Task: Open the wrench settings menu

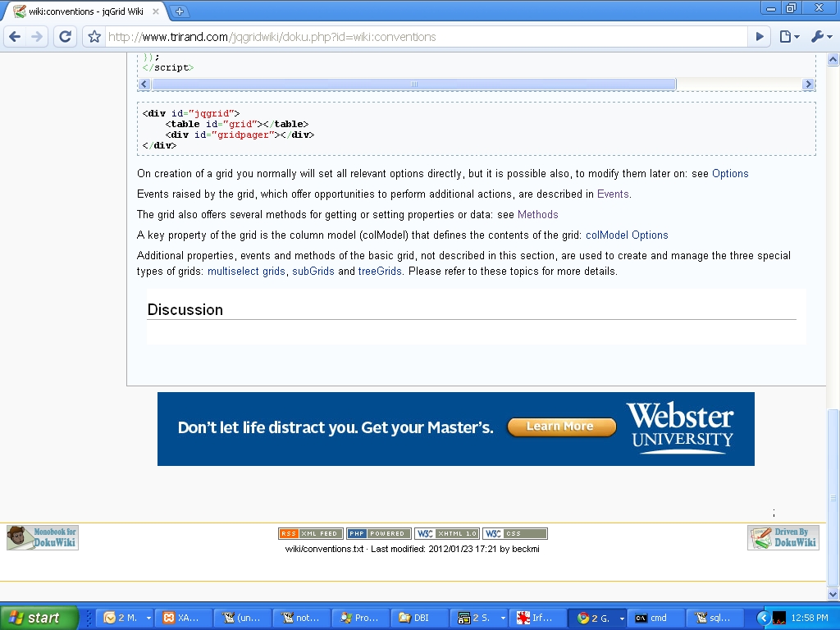Action: 821,36
